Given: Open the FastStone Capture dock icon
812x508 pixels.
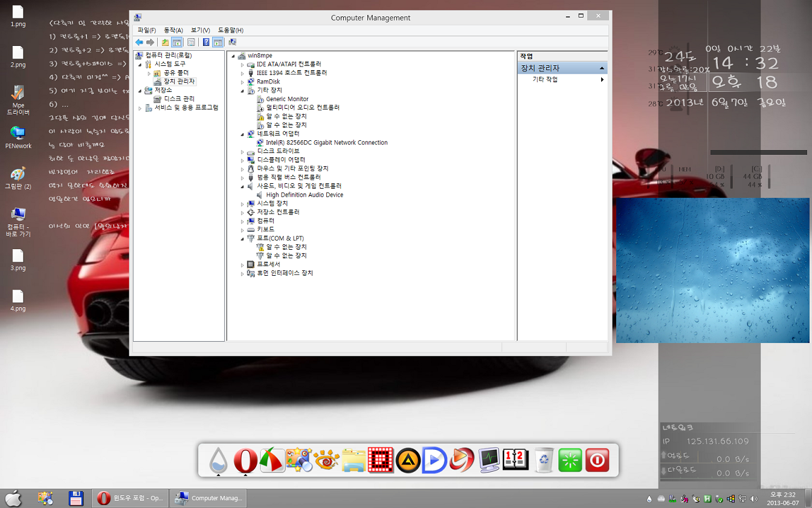Looking at the screenshot, I should point(272,461).
